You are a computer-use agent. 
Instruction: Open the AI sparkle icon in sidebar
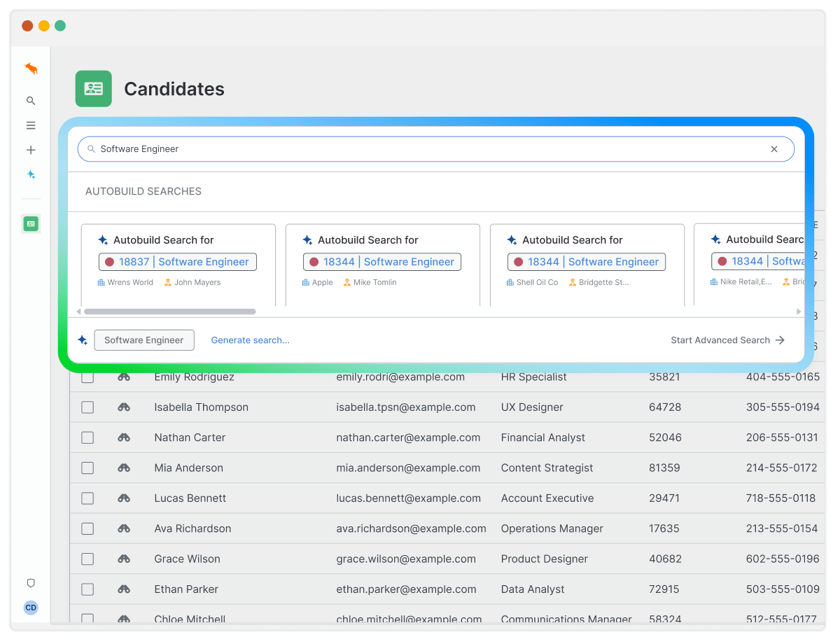(31, 174)
